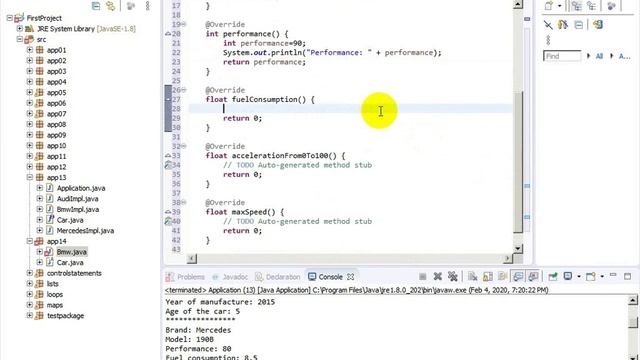Screen dimensions: 640x360
Task: Click the categorized view icon in right panel
Action: coord(576,6)
